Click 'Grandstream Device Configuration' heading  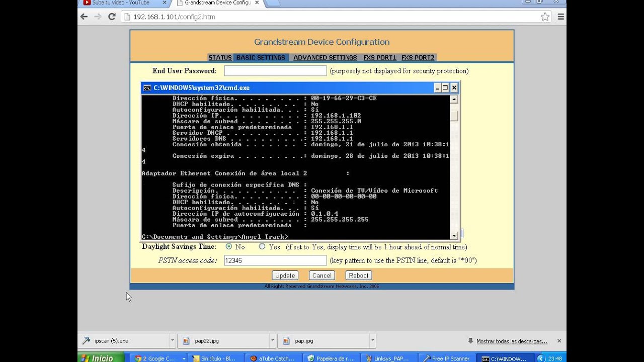(x=321, y=42)
